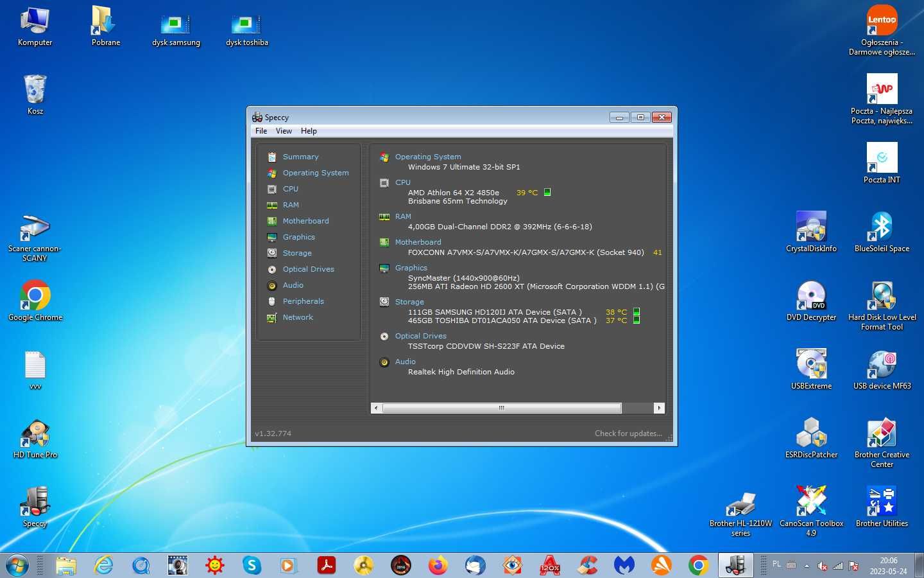The height and width of the screenshot is (578, 924).
Task: Click the Samsung drive 38 °C temperature
Action: coord(616,312)
